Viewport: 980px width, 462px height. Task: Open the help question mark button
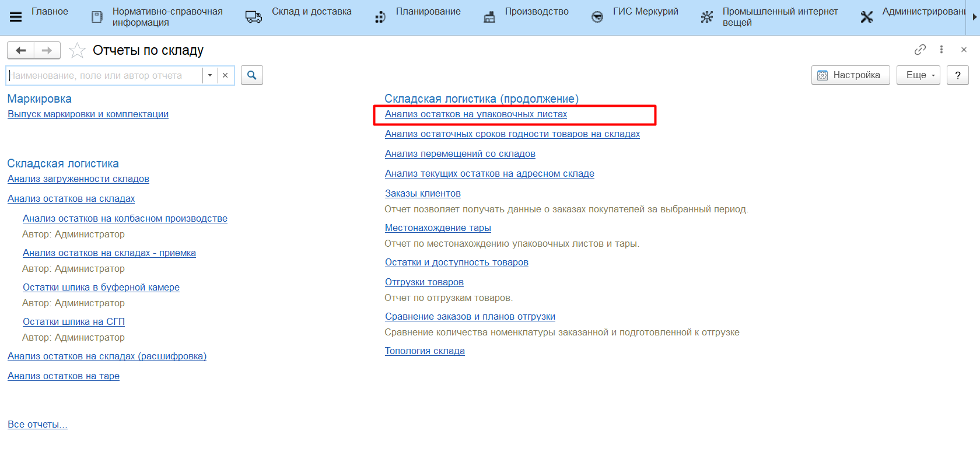tap(957, 75)
